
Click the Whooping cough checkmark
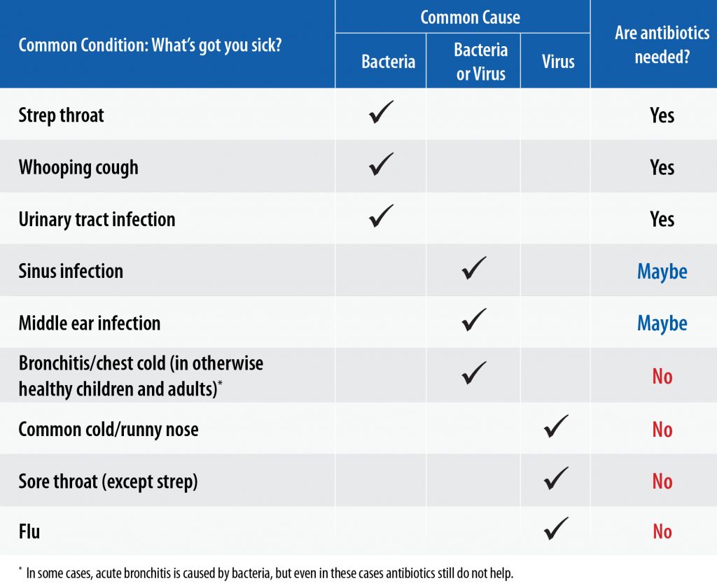tap(381, 164)
